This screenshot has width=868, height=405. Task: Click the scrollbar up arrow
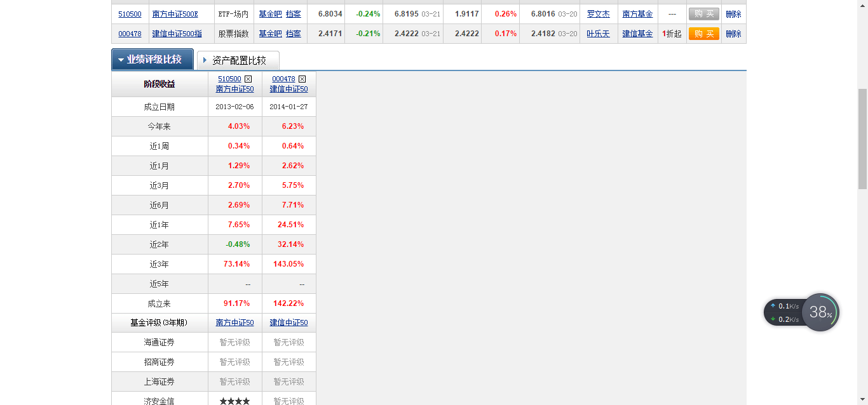(864, 4)
